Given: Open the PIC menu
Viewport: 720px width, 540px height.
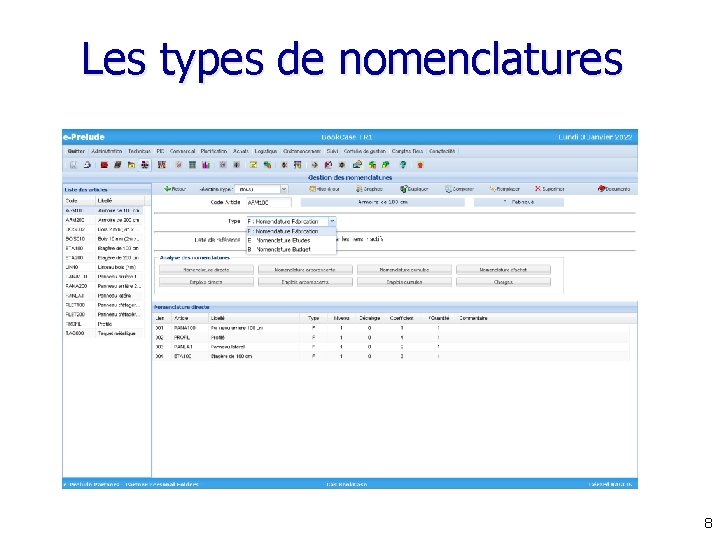Looking at the screenshot, I should (x=160, y=151).
